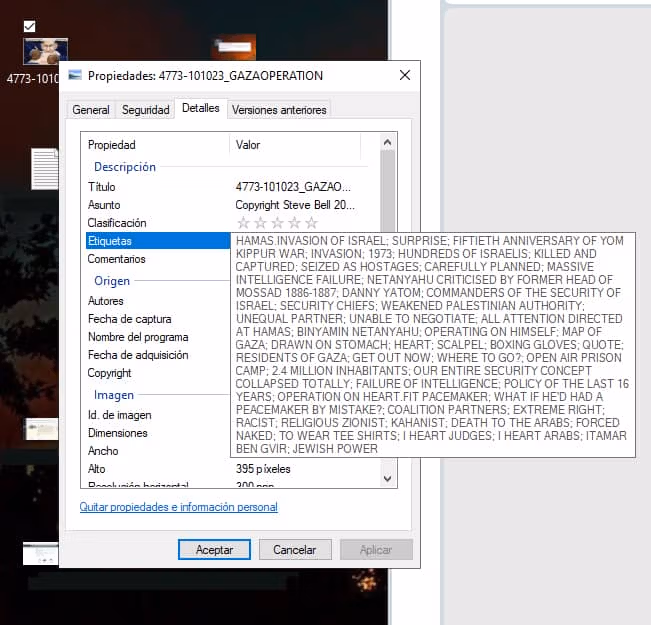This screenshot has height=625, width=651.
Task: Click the Dimensiones property label
Action: click(117, 433)
